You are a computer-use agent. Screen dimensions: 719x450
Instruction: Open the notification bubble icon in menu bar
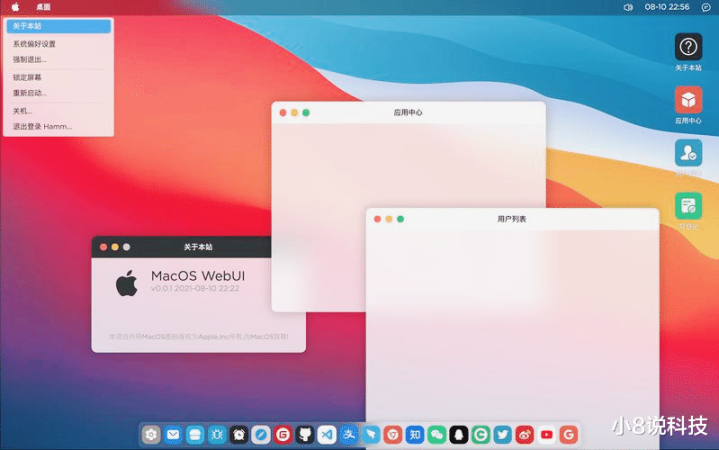click(706, 7)
